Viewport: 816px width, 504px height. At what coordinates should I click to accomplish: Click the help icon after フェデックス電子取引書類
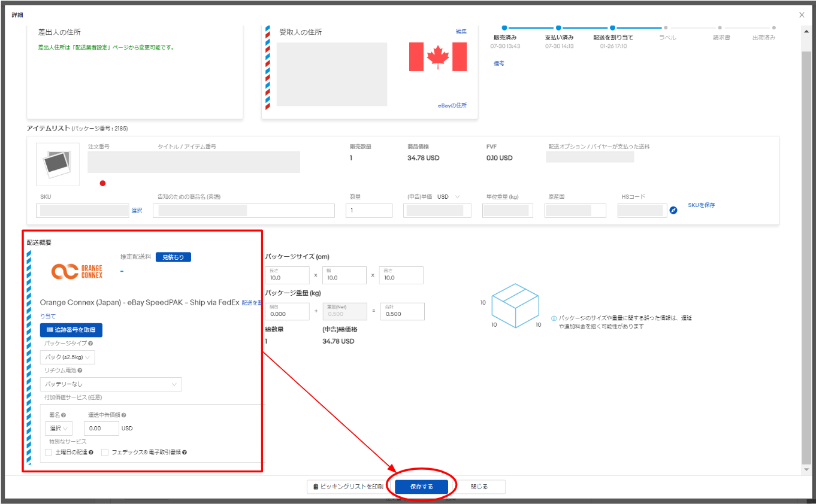point(185,453)
